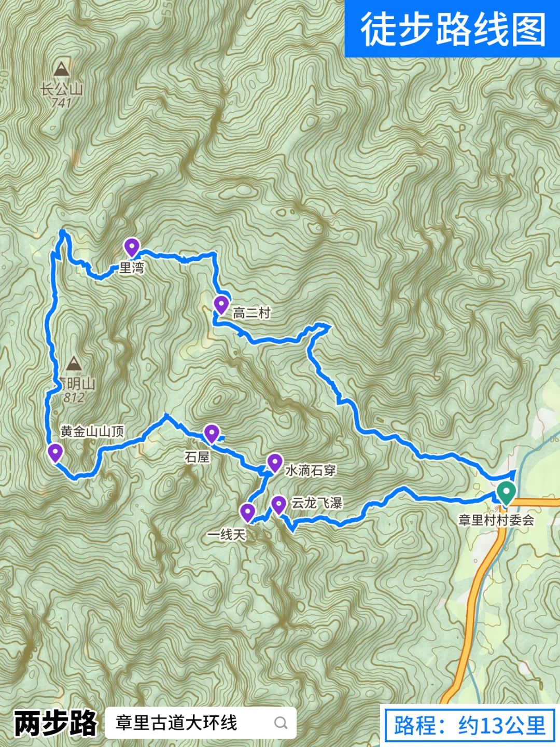The width and height of the screenshot is (560, 747).
Task: Select the 石屋 waypoint pin
Action: 212,433
